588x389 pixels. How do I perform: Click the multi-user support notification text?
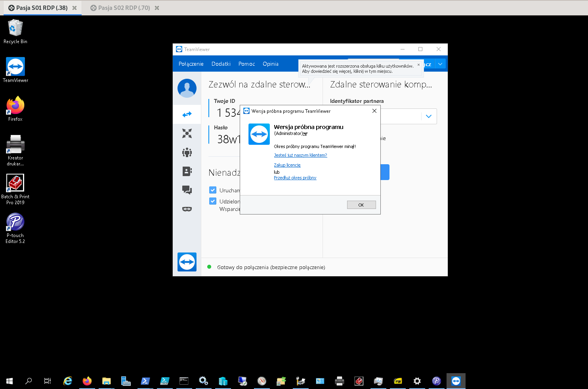click(357, 69)
